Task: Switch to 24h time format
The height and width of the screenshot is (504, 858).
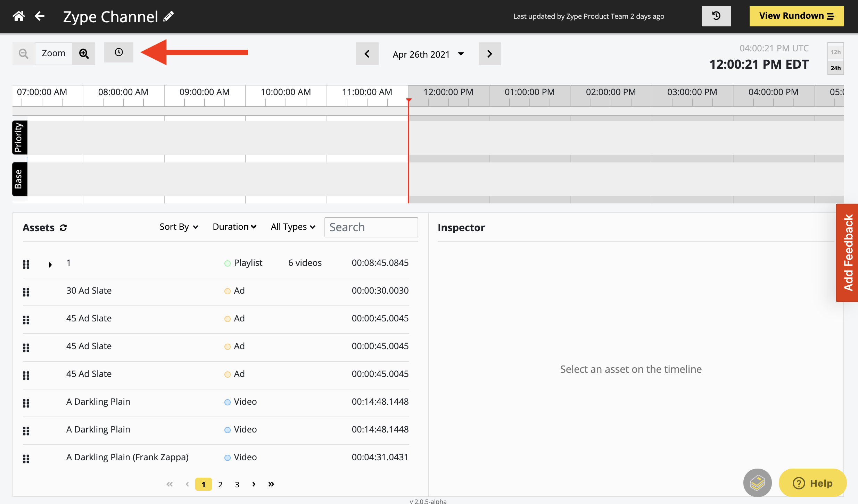Action: coord(835,68)
